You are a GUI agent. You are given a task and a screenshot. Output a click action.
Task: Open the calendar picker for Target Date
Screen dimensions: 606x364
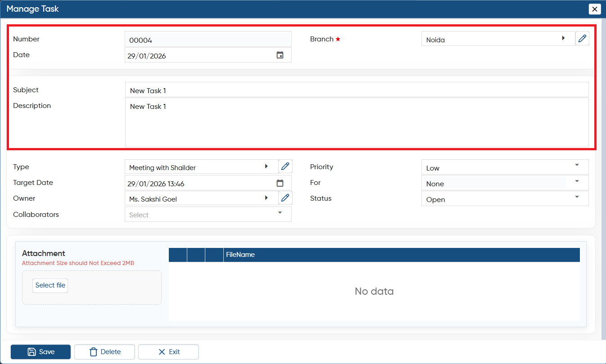280,183
